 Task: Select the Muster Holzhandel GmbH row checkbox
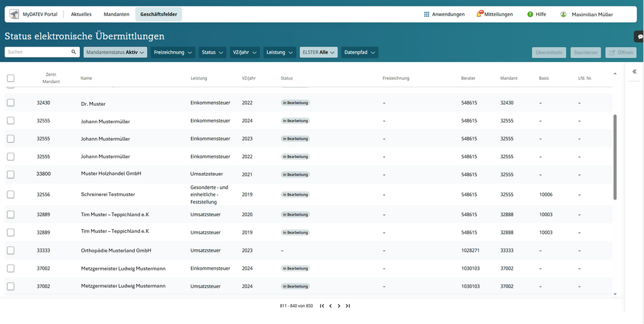[10, 174]
